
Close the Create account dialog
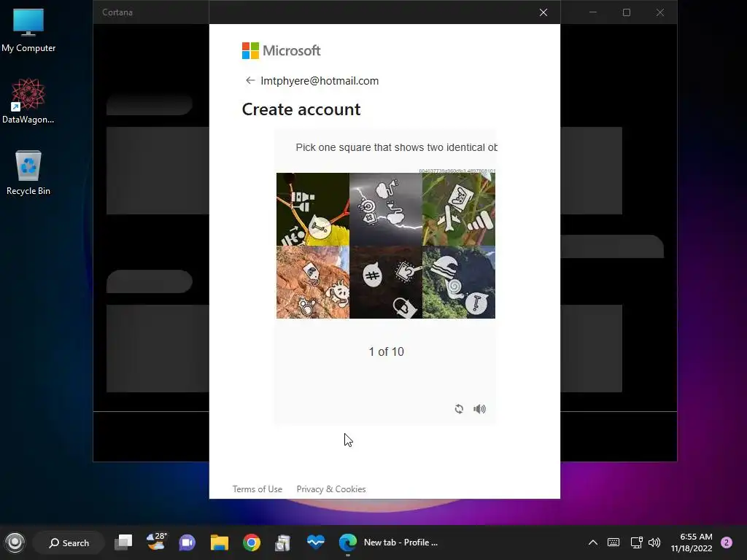coord(543,12)
